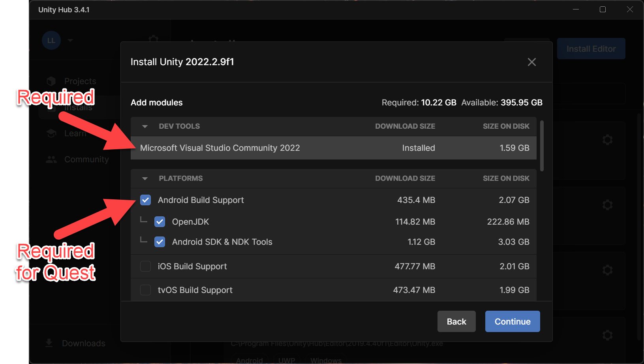Viewport: 644px width, 364px height.
Task: Open the Projects sidebar icon
Action: coord(51,81)
